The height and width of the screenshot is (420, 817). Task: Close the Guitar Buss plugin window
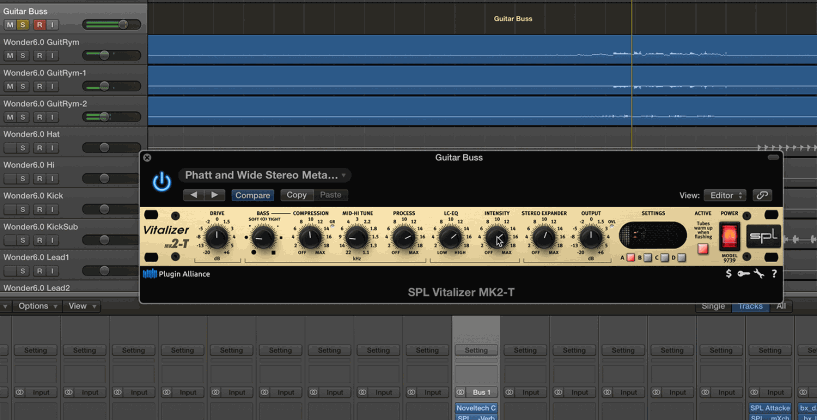147,157
